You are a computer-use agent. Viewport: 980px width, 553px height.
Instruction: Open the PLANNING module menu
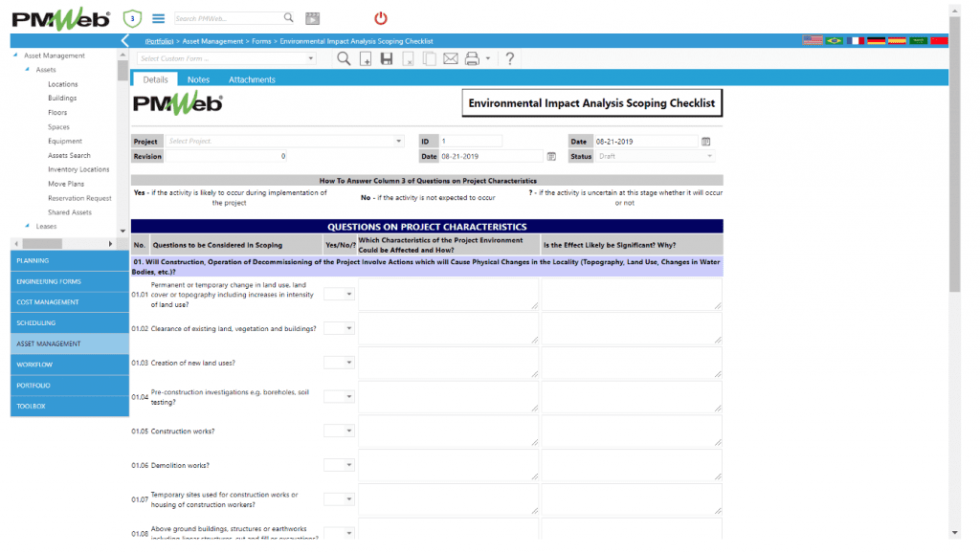[x=69, y=260]
